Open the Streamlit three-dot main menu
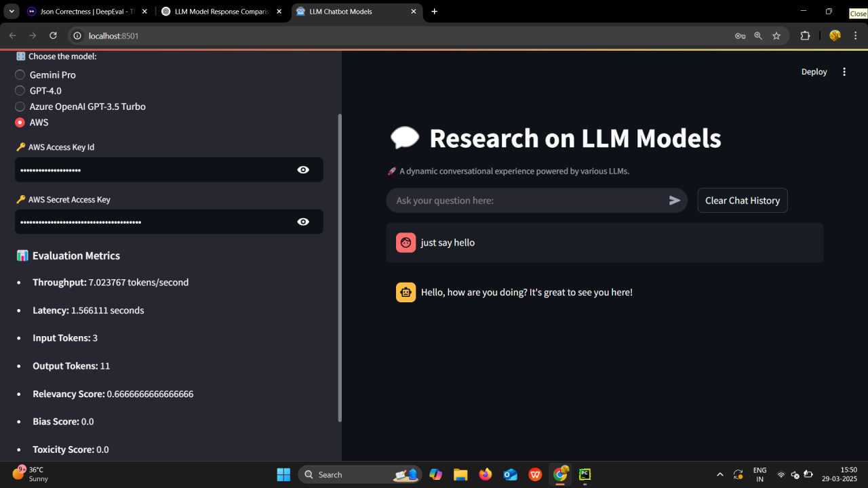This screenshot has height=488, width=868. [844, 72]
